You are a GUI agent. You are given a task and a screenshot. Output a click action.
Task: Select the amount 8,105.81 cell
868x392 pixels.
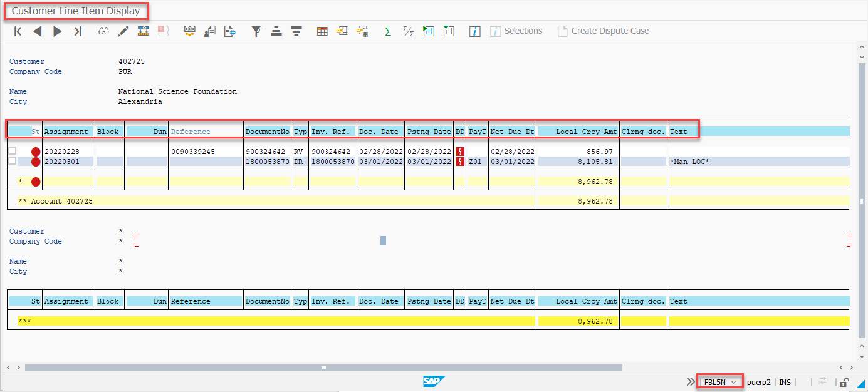tap(578, 162)
